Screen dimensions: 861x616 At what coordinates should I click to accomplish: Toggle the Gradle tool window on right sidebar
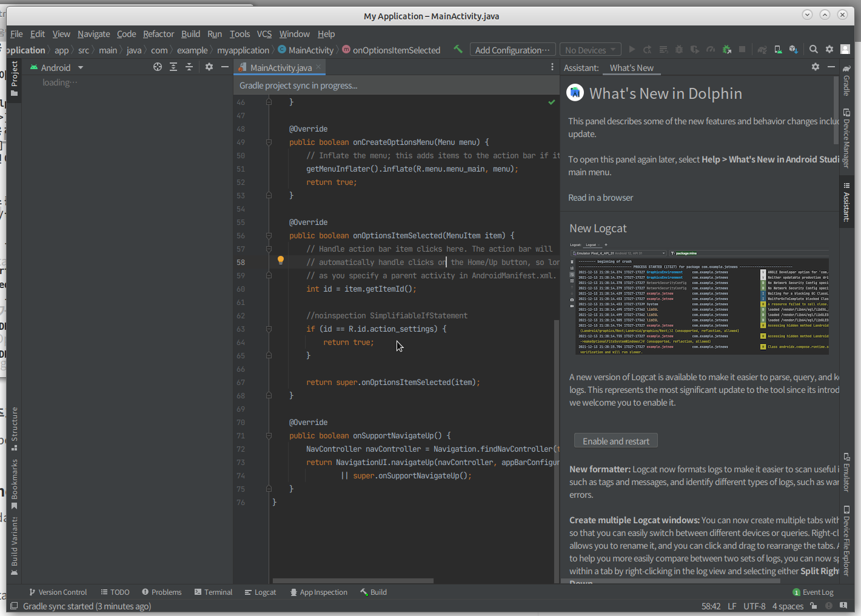pos(846,81)
